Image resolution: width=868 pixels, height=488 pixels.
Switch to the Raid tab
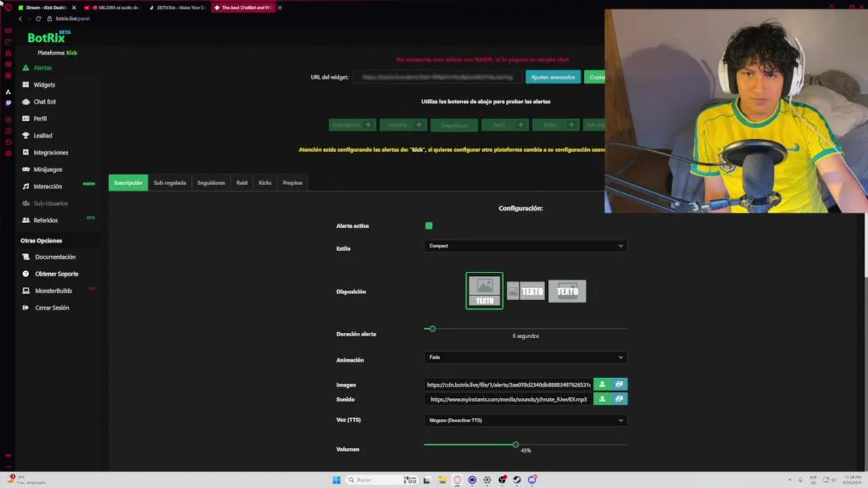pos(241,183)
